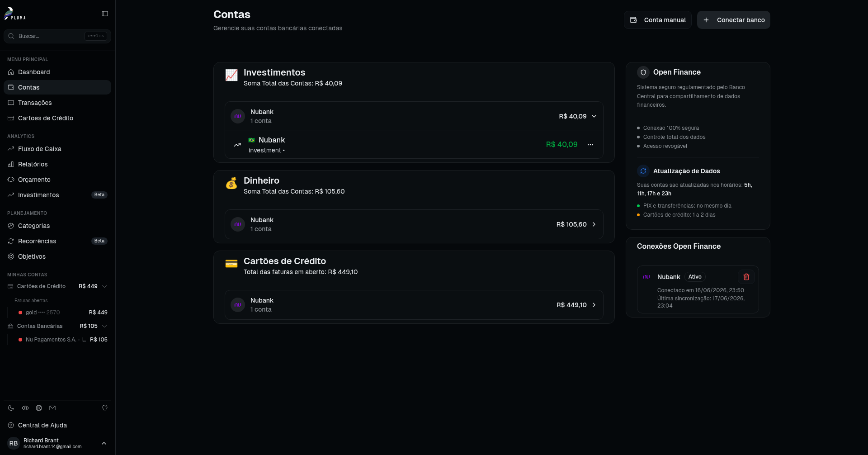Click the Contas Bancárias bank icon
Image resolution: width=868 pixels, height=455 pixels.
10,326
